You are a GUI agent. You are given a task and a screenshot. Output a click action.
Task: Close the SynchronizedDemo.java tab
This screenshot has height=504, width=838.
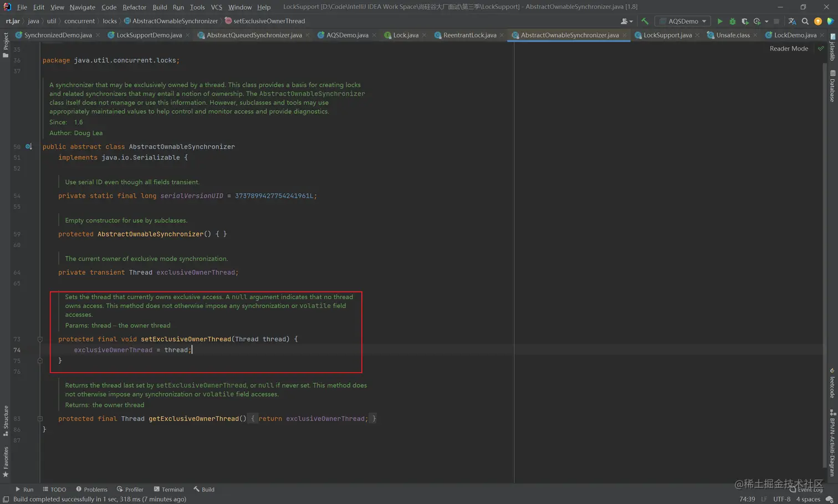click(x=98, y=35)
